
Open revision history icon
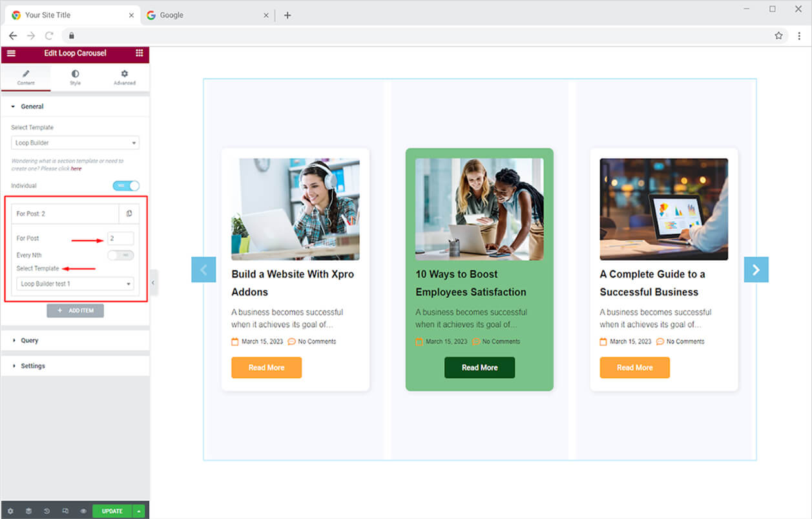pos(47,511)
